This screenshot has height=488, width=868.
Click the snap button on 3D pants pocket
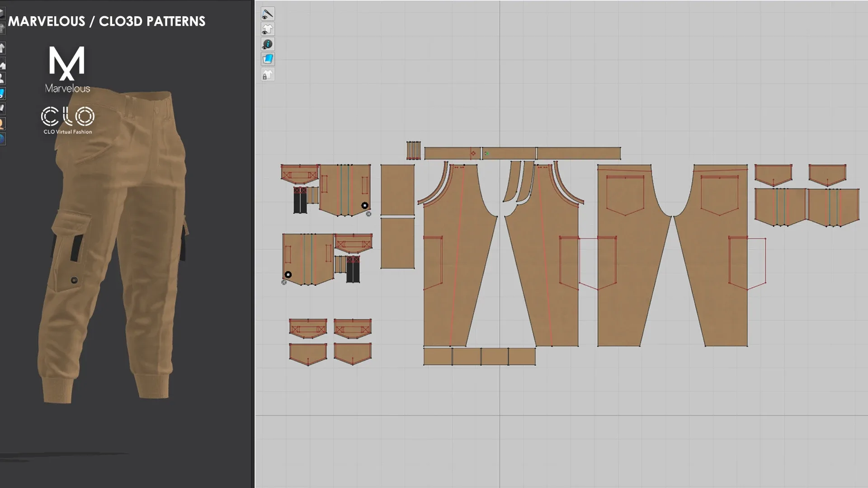pyautogui.click(x=74, y=280)
